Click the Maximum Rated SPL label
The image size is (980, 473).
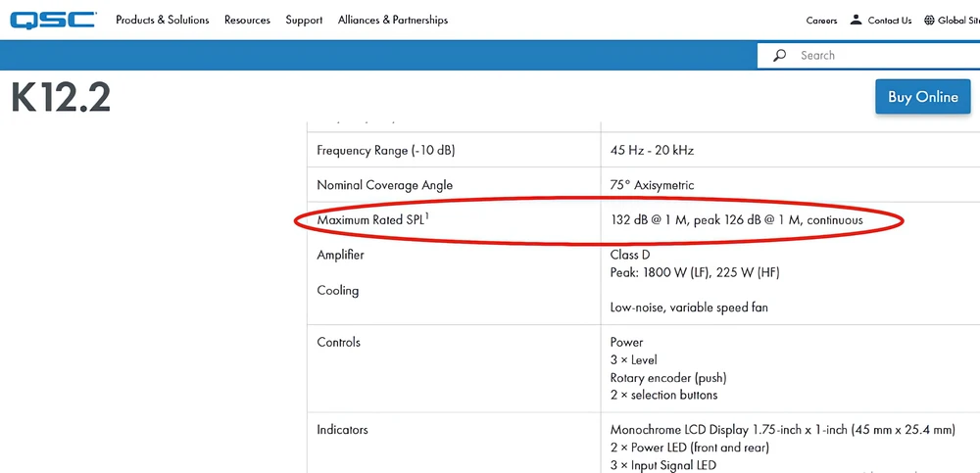(373, 220)
